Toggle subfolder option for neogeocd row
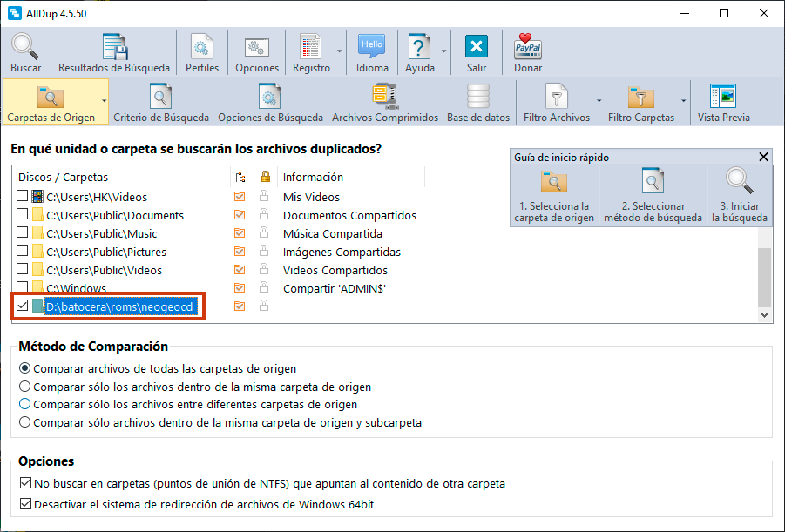Viewport: 785px width, 532px height. coord(240,306)
